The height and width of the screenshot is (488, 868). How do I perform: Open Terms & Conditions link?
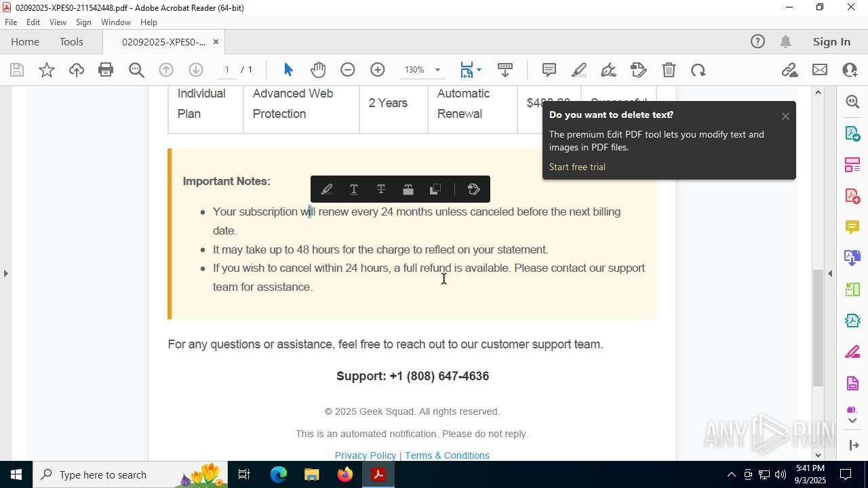[447, 455]
